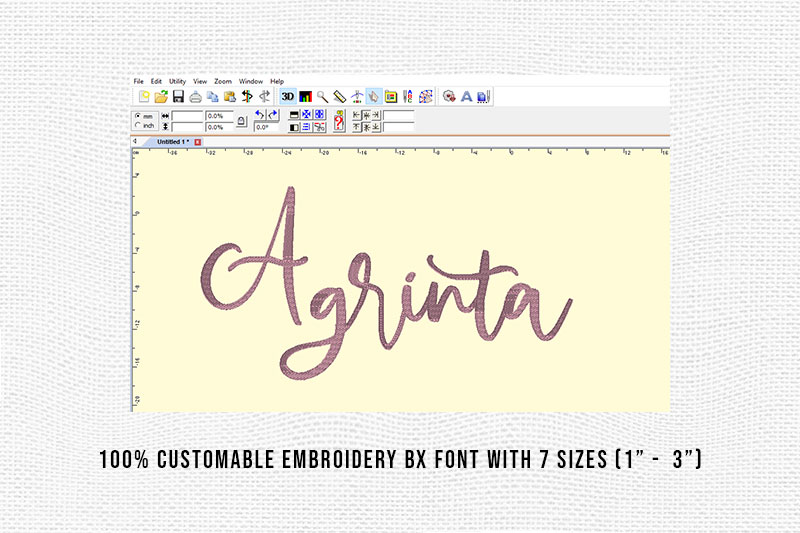Toggle the 3D view button

point(288,96)
